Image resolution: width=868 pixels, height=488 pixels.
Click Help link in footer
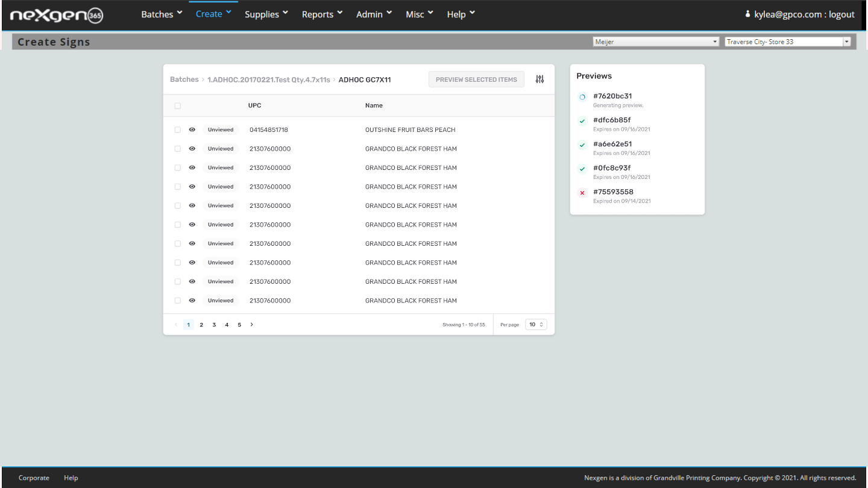pyautogui.click(x=71, y=478)
